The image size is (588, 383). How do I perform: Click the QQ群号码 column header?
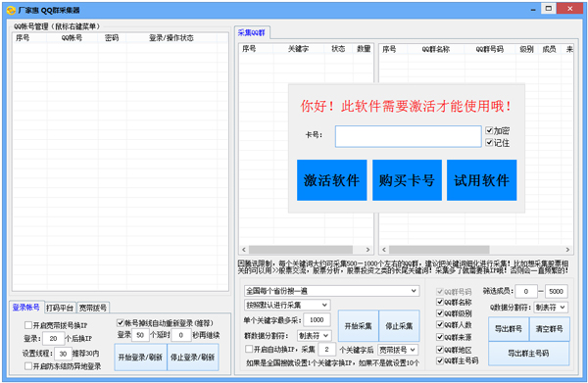coord(490,49)
